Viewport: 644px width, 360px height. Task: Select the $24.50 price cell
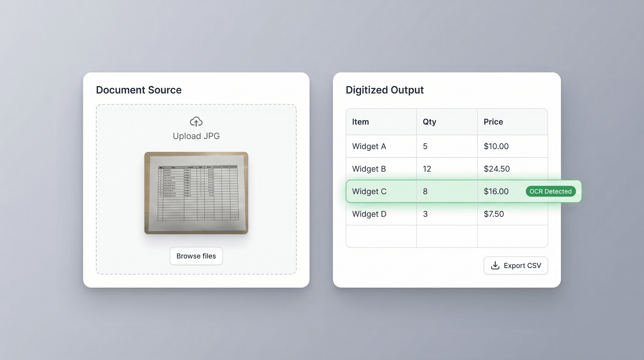(x=497, y=169)
